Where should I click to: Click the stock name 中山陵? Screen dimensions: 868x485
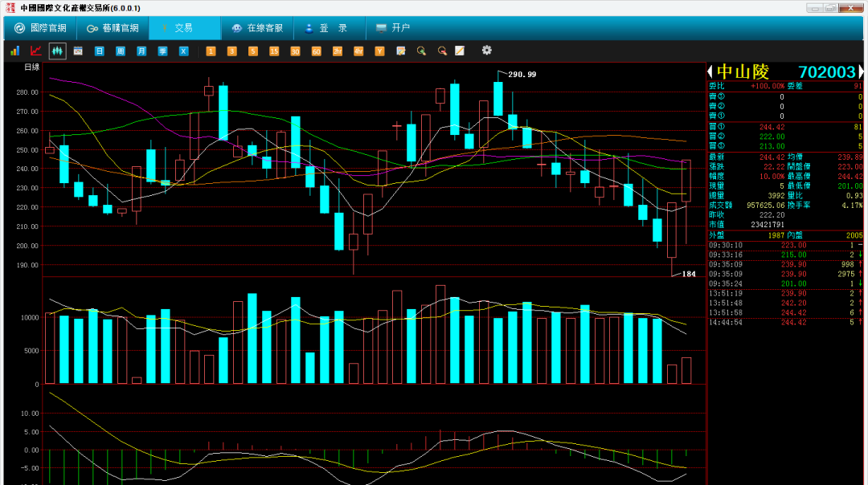(743, 72)
